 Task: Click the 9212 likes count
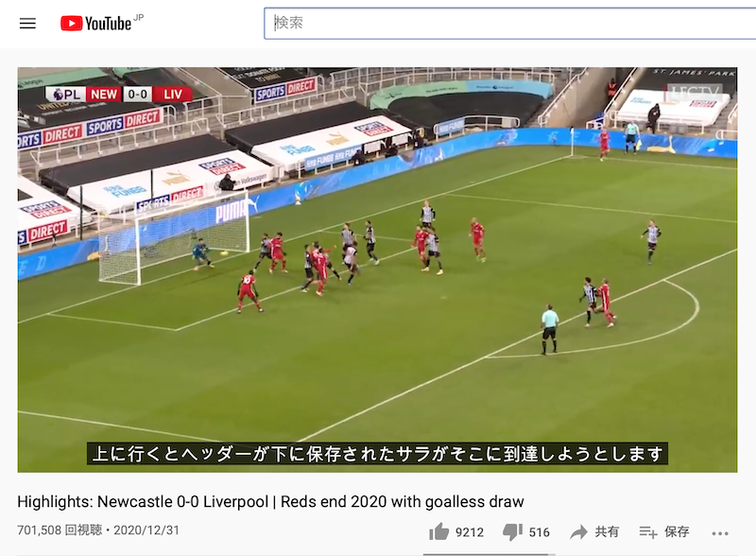pyautogui.click(x=469, y=532)
